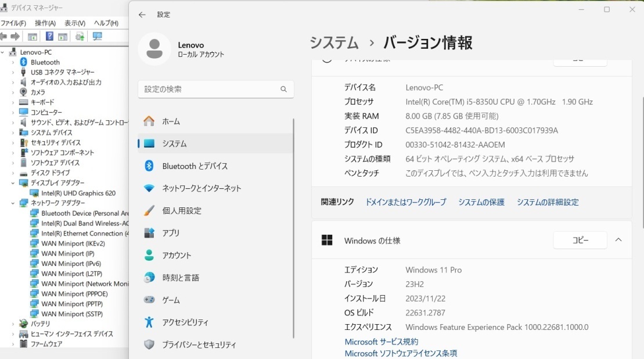Click the 設定の検索 search field

(215, 89)
